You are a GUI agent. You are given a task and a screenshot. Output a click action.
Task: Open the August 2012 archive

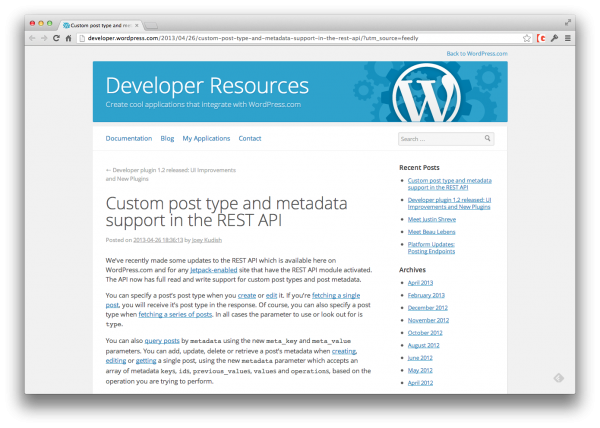point(423,345)
